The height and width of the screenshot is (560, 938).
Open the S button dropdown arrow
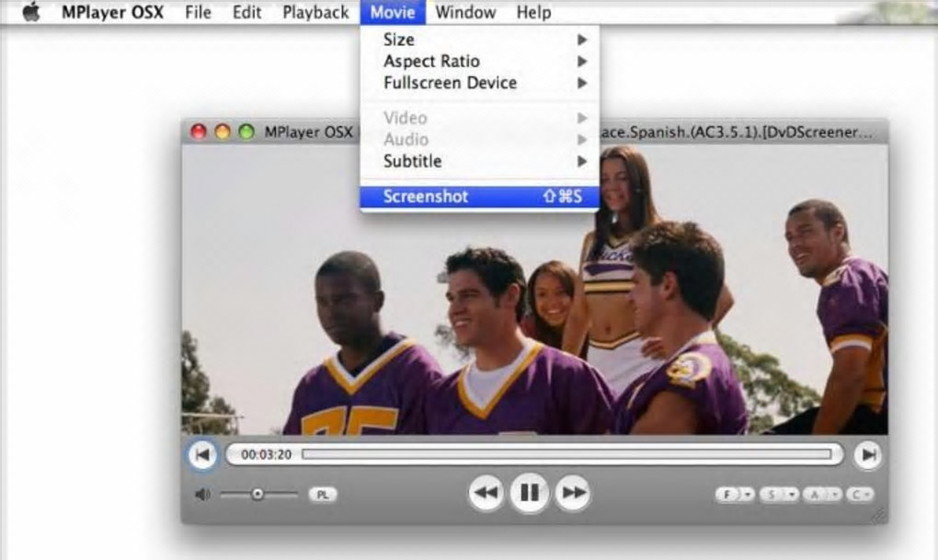pos(792,495)
